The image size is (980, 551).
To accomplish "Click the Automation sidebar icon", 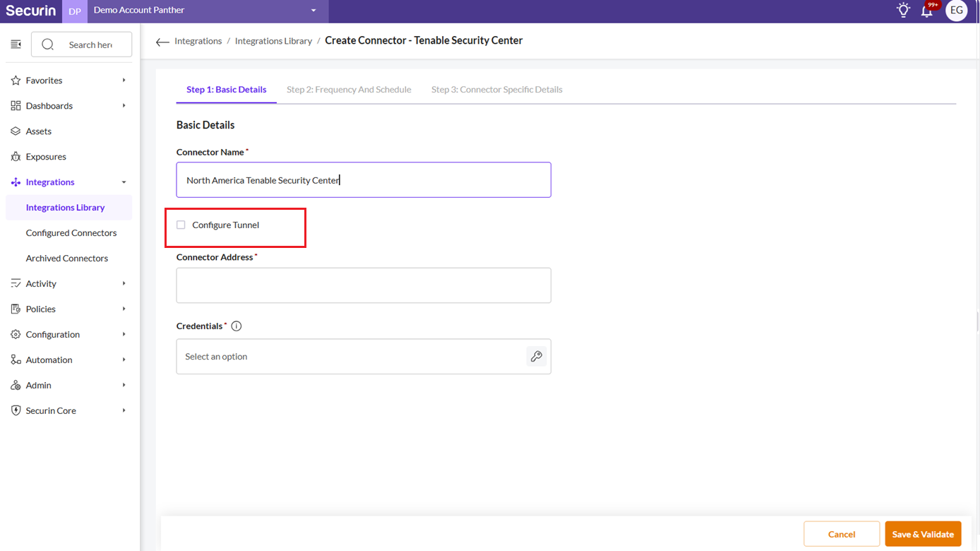I will pos(16,360).
